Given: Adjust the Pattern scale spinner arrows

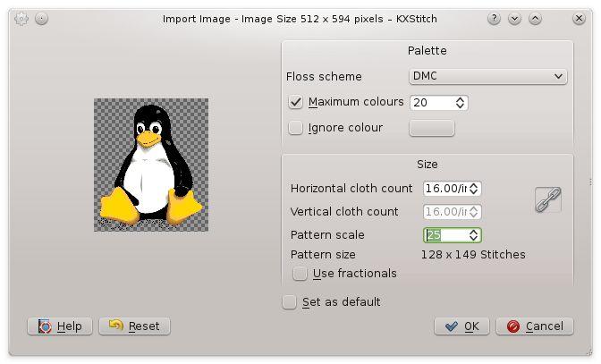Looking at the screenshot, I should [474, 235].
